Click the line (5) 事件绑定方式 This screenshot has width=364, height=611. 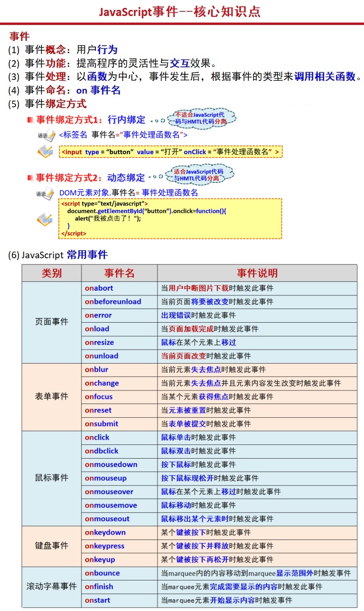point(47,103)
